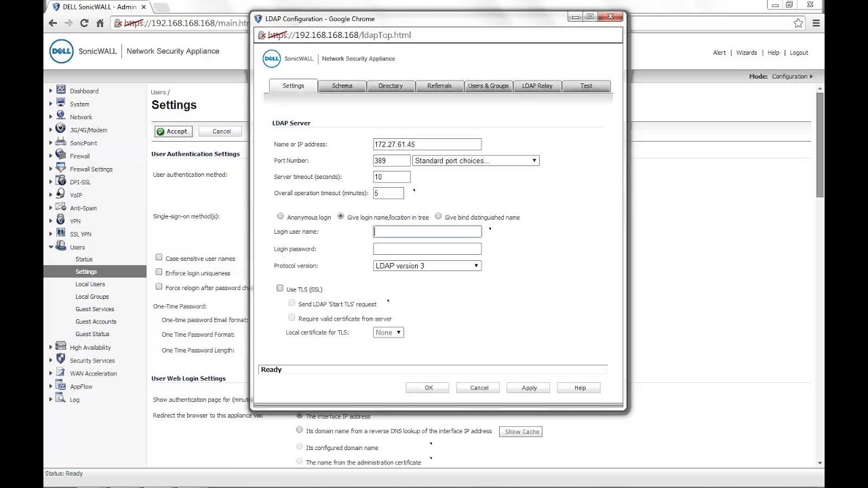This screenshot has width=868, height=488.
Task: Click Name or IP address field
Action: 427,144
